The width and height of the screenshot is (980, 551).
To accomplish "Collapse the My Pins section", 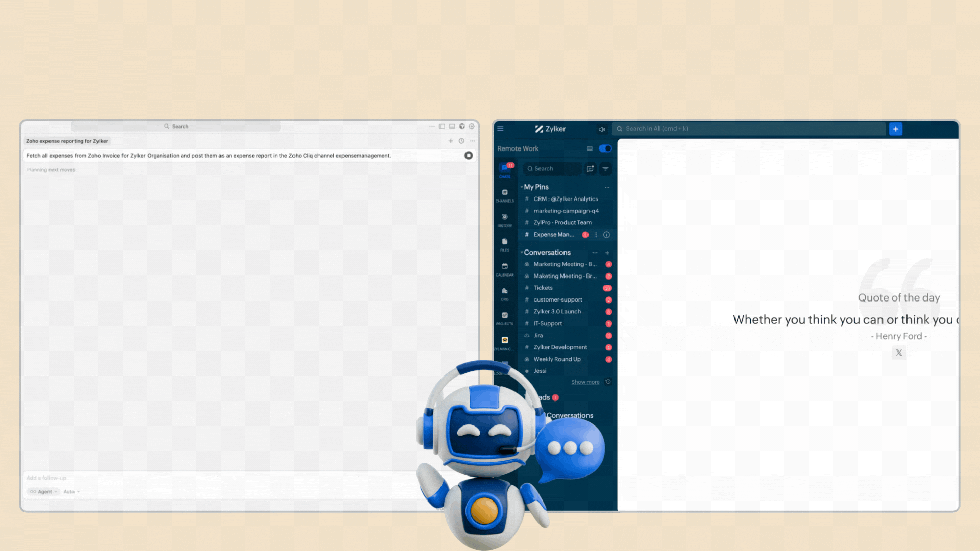I will click(x=523, y=187).
